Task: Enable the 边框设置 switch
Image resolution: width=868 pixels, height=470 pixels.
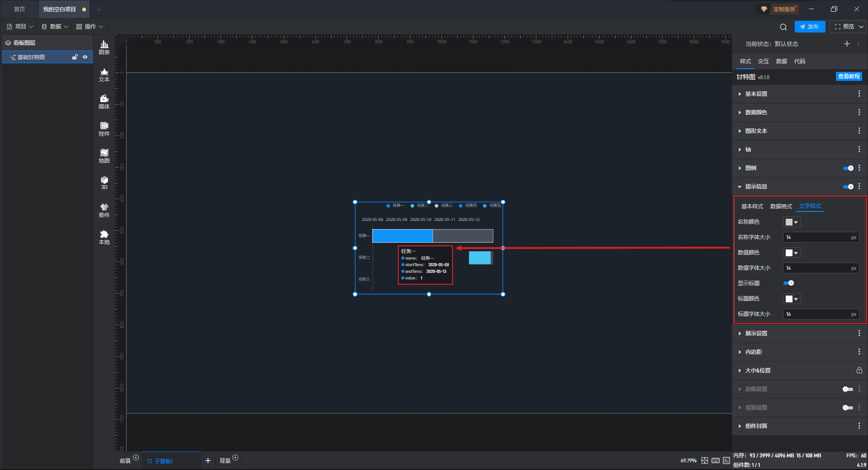Action: point(848,389)
